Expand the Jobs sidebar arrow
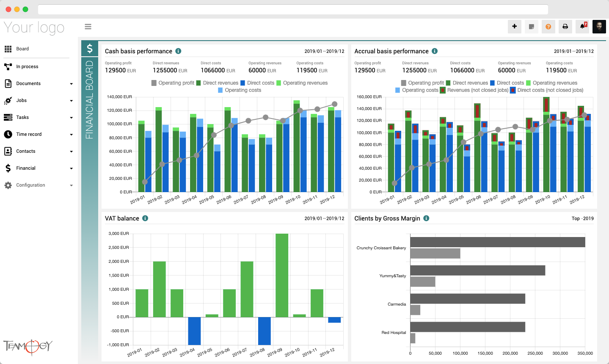The height and width of the screenshot is (364, 609). (71, 101)
